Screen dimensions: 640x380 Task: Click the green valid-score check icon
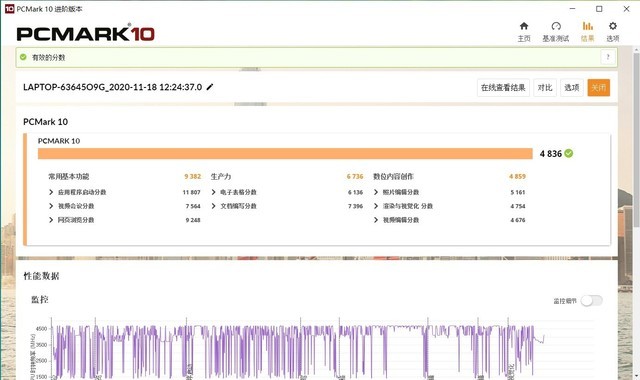tap(23, 57)
